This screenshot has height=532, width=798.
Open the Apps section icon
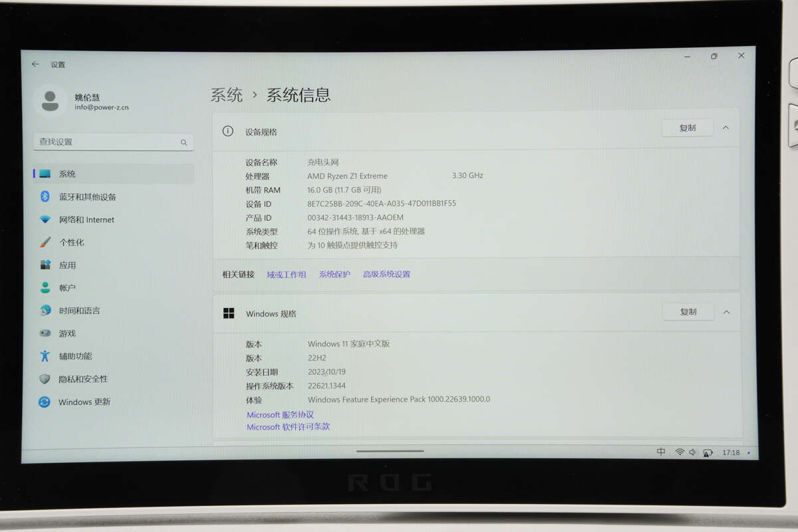pyautogui.click(x=45, y=265)
